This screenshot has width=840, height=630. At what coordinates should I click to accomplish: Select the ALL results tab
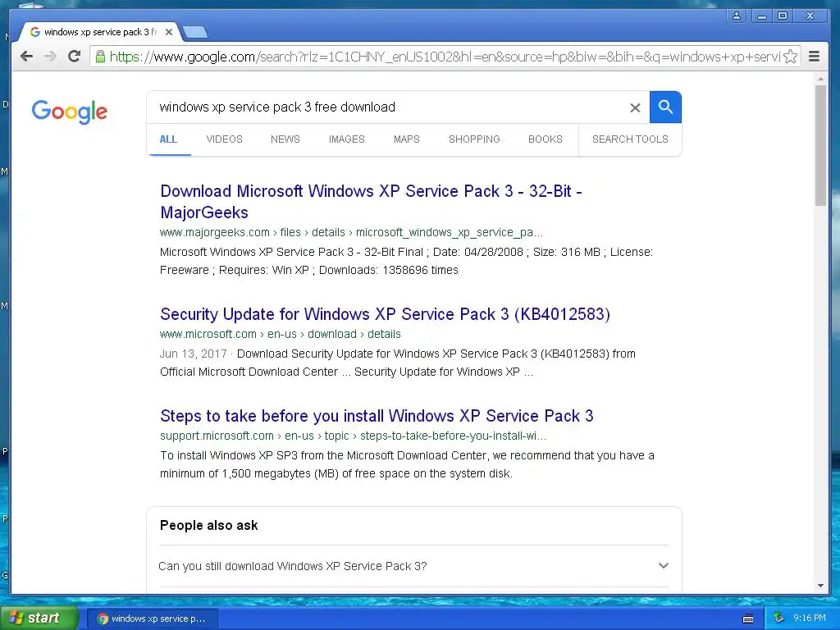click(168, 139)
